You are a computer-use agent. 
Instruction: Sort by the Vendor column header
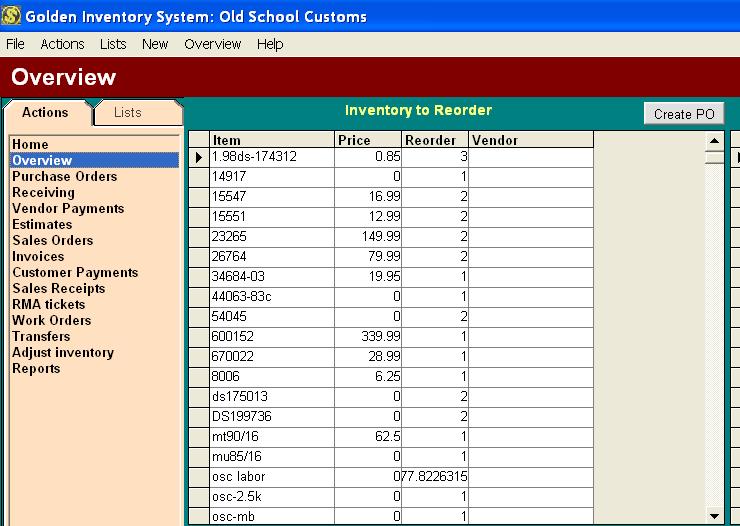click(x=531, y=140)
